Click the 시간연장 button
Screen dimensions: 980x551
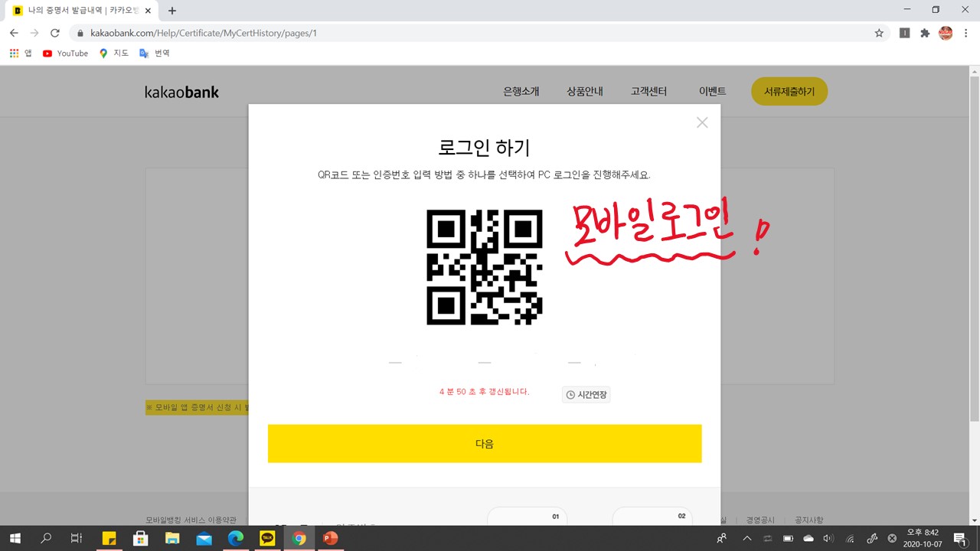[x=586, y=395]
